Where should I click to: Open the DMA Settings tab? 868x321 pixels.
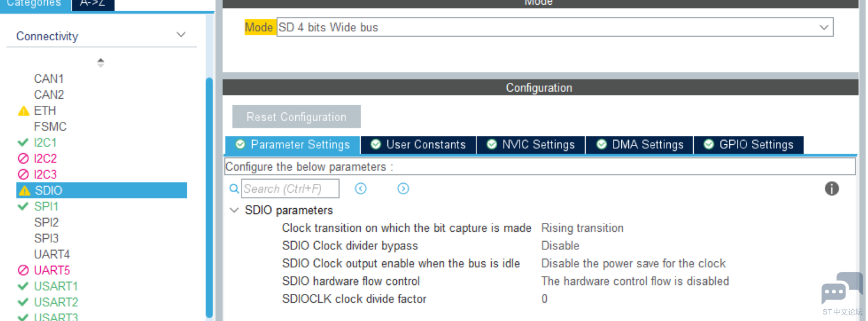(x=639, y=145)
